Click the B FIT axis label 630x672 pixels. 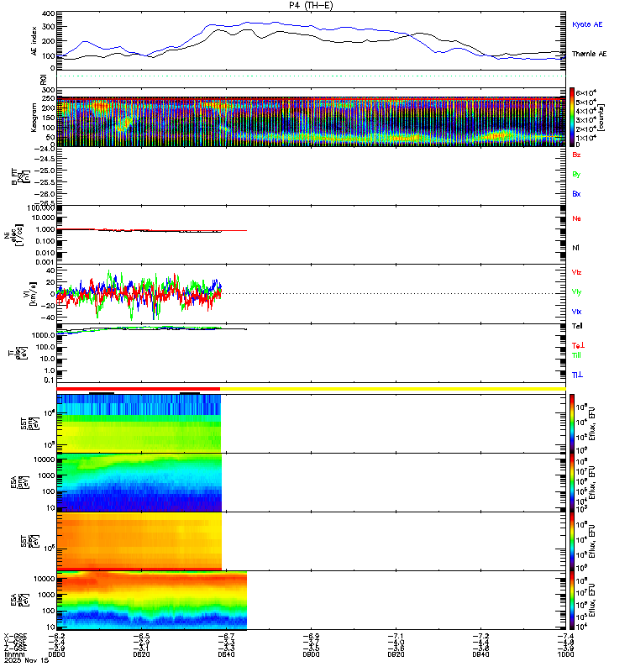[20, 176]
